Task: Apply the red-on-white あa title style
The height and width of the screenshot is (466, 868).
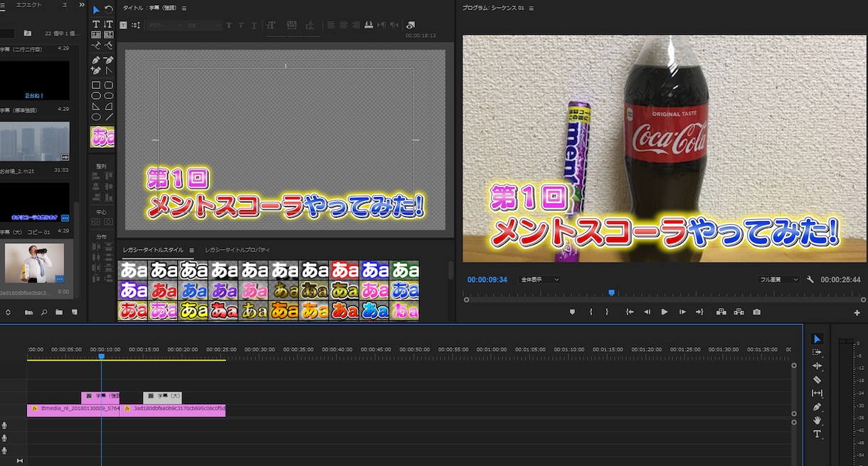Action: (344, 270)
